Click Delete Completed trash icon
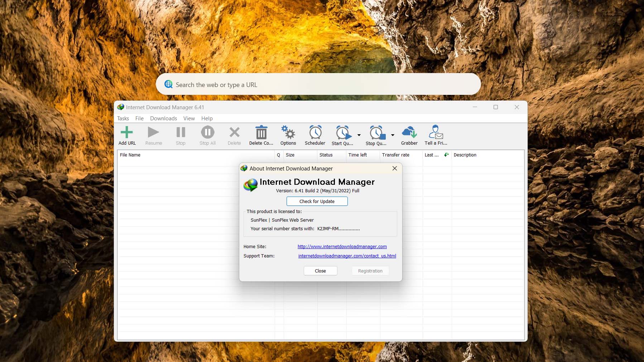 pos(261,132)
